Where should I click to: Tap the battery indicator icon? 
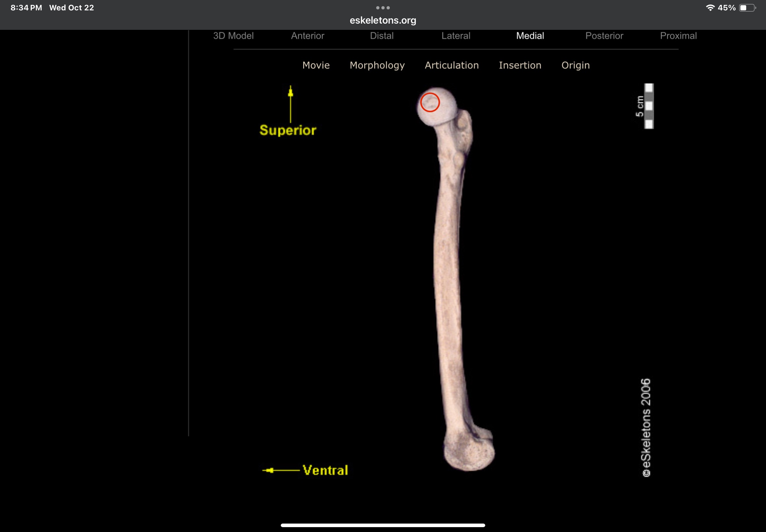[x=747, y=8]
